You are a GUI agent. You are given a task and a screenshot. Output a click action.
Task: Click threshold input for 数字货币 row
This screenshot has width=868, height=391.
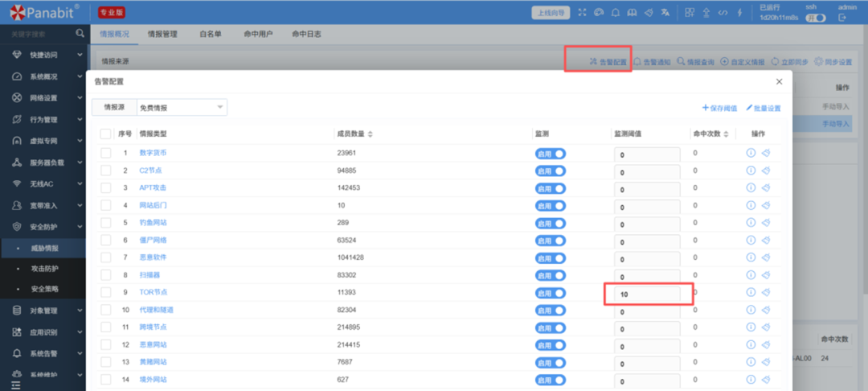[647, 155]
